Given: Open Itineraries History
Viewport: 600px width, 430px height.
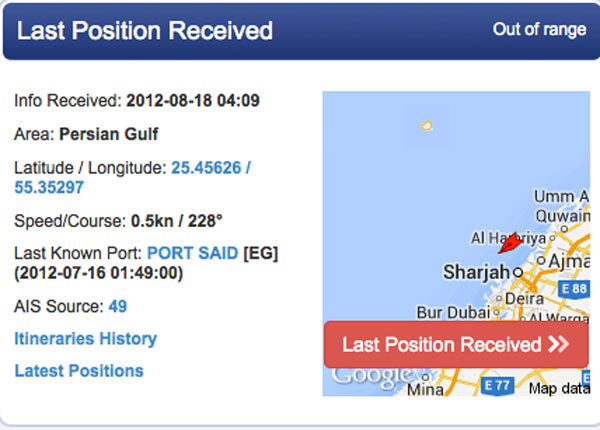Looking at the screenshot, I should (x=85, y=339).
